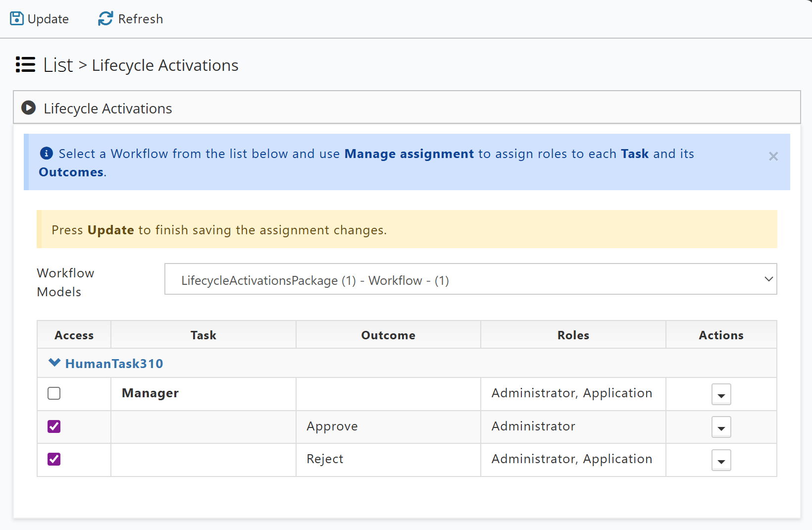Viewport: 812px width, 530px height.
Task: Click the Manage assignment bold text
Action: click(409, 154)
